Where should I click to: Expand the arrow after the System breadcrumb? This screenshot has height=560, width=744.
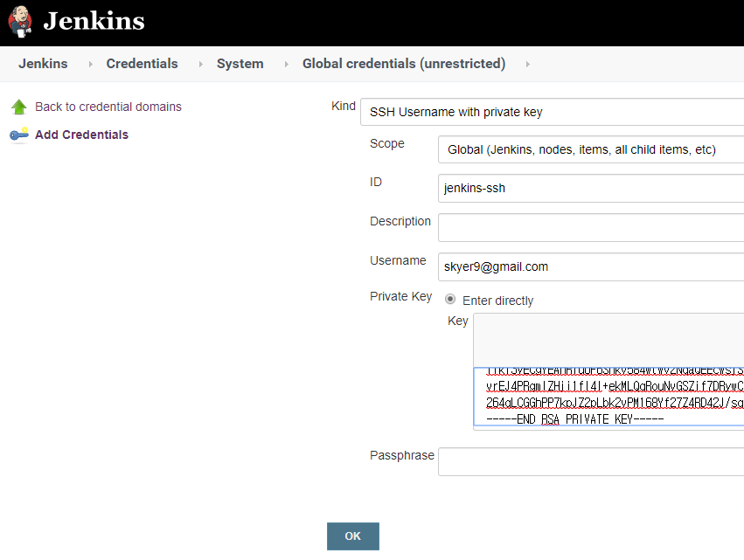click(x=286, y=64)
